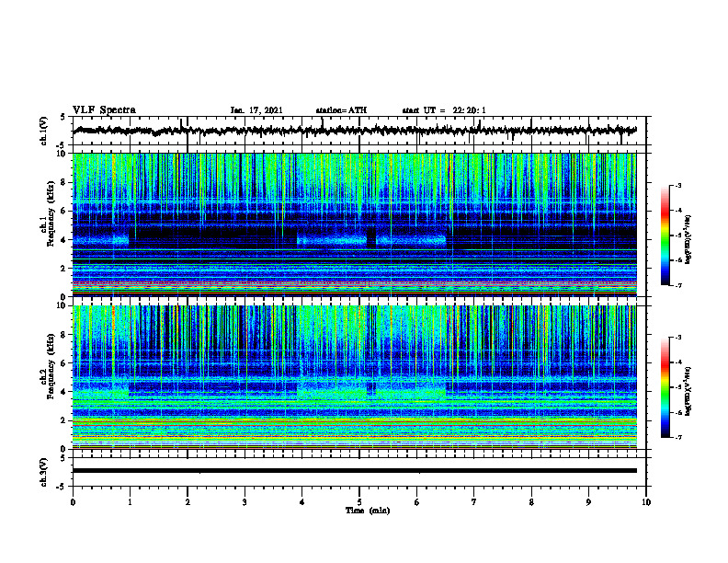Click time axis tick label "1"
Image resolution: width=728 pixels, height=563 pixels.
pos(130,502)
